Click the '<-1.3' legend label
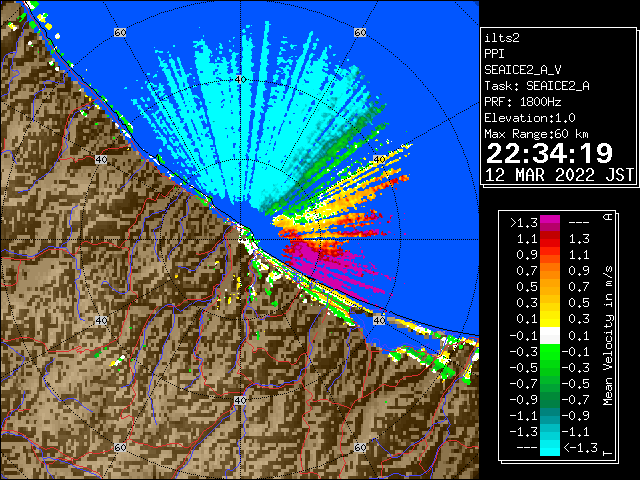The height and width of the screenshot is (480, 640). point(580,447)
